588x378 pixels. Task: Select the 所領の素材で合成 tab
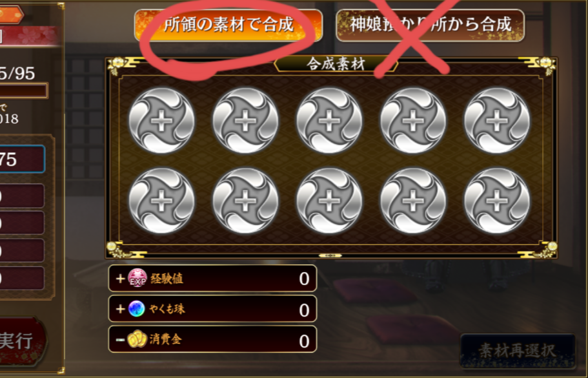(x=228, y=25)
